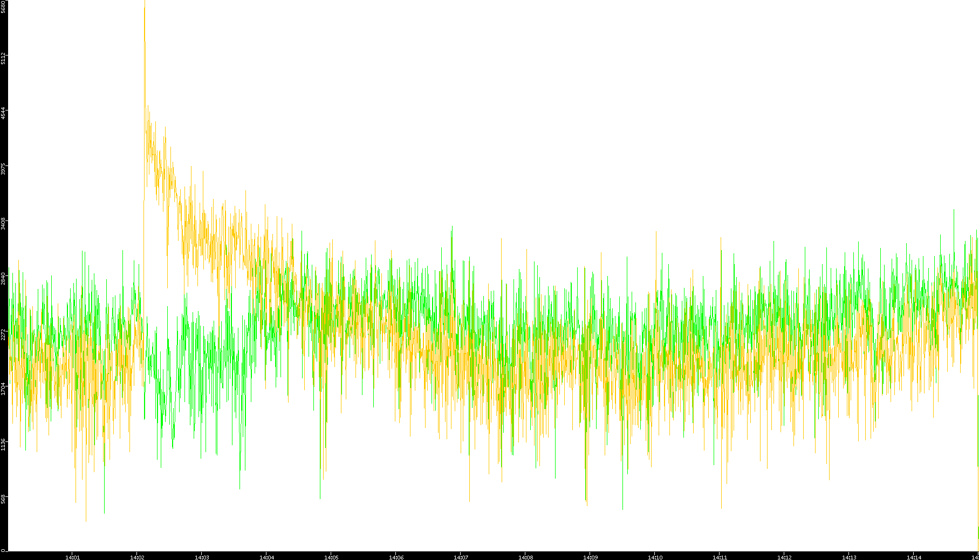This screenshot has height=560, width=979.
Task: Click the 14:03 time axis label
Action: (202, 557)
